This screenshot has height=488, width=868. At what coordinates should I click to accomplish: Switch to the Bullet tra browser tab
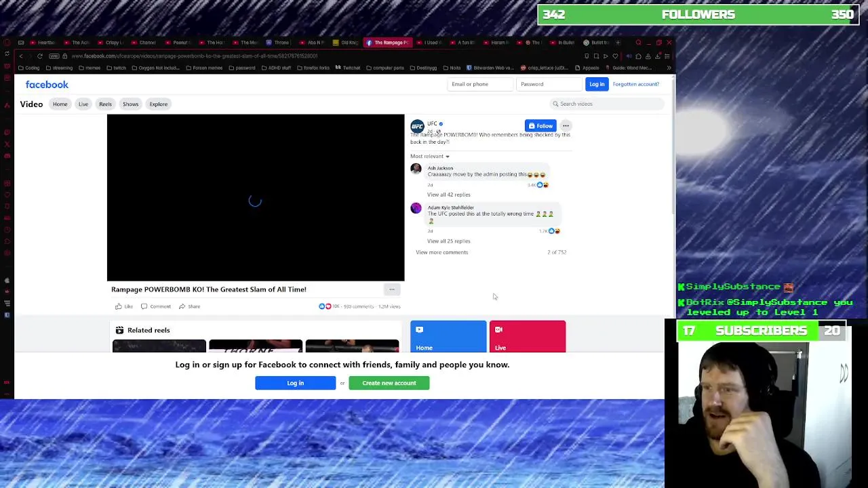[x=597, y=43]
